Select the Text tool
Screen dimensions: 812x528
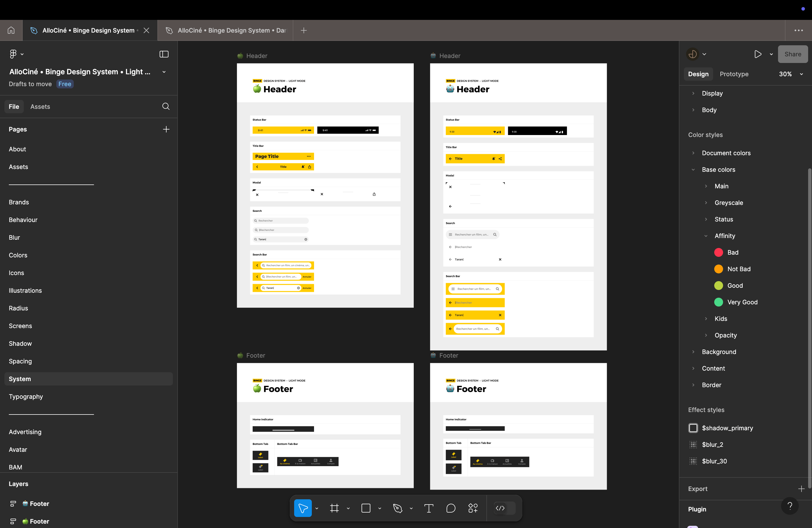point(429,508)
